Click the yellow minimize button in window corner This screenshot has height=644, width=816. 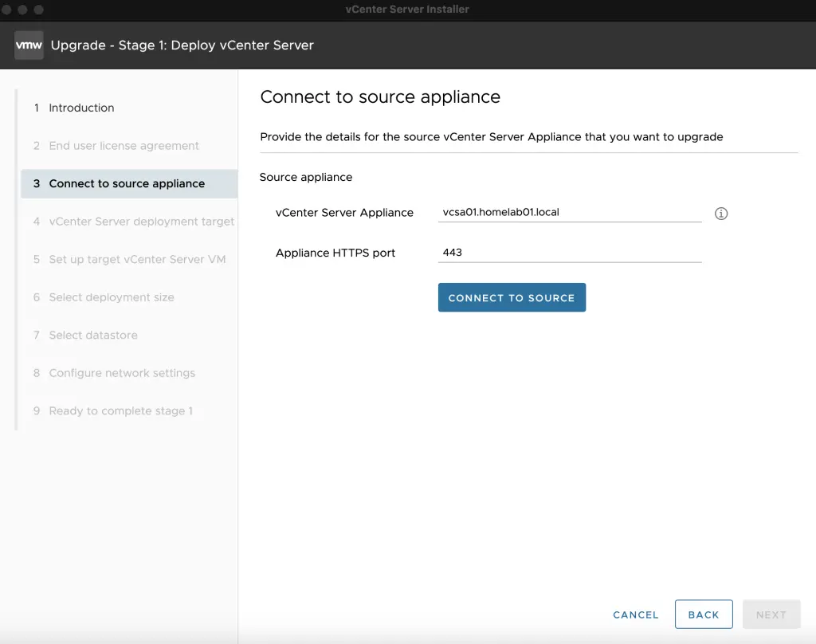22,10
